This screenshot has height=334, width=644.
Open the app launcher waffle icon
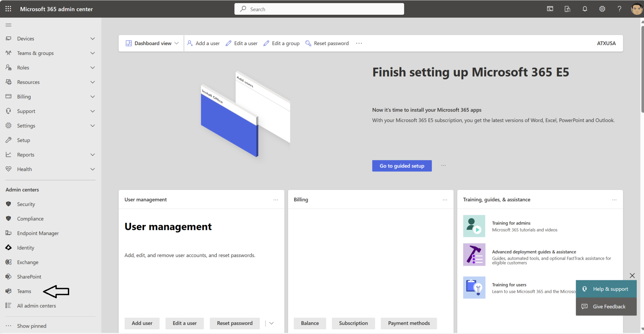click(8, 9)
